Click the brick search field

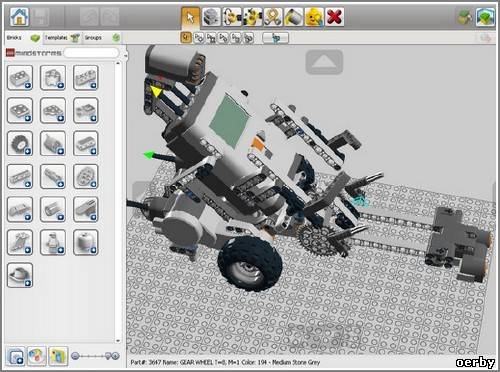click(91, 53)
